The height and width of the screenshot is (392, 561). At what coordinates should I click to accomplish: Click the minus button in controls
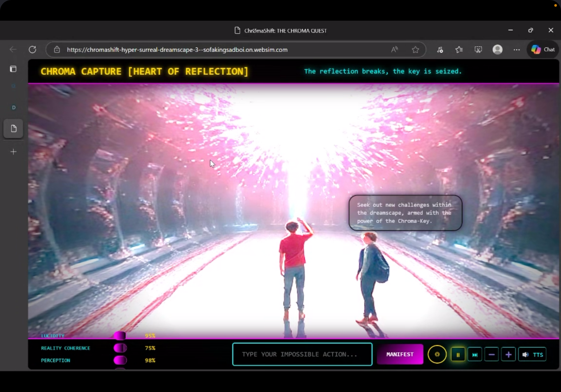pos(491,354)
